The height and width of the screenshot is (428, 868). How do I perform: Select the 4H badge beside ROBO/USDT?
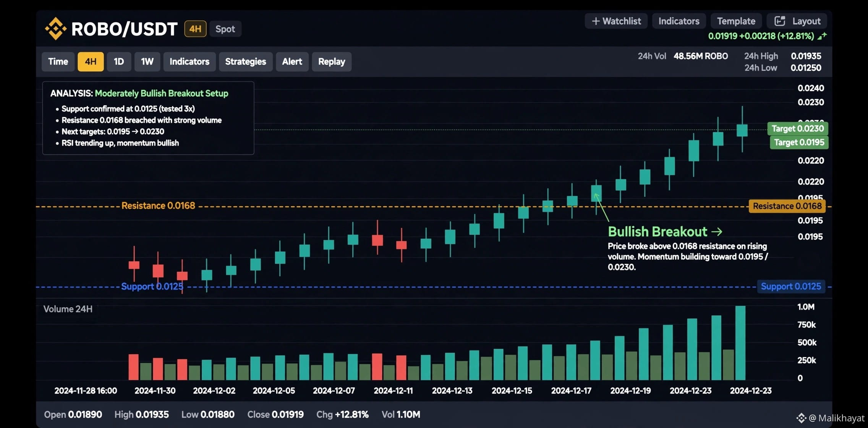[195, 29]
